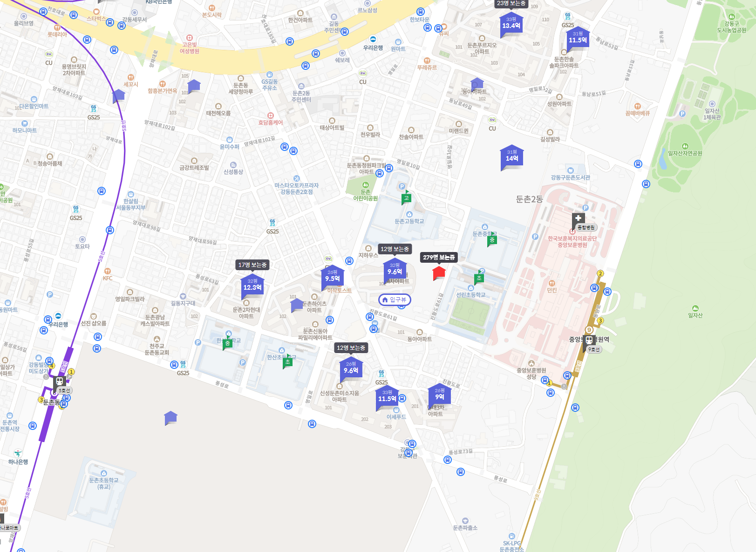This screenshot has height=552, width=756.
Task: Click the 꼼떼바베큐 restaurant icon
Action: pyautogui.click(x=637, y=106)
